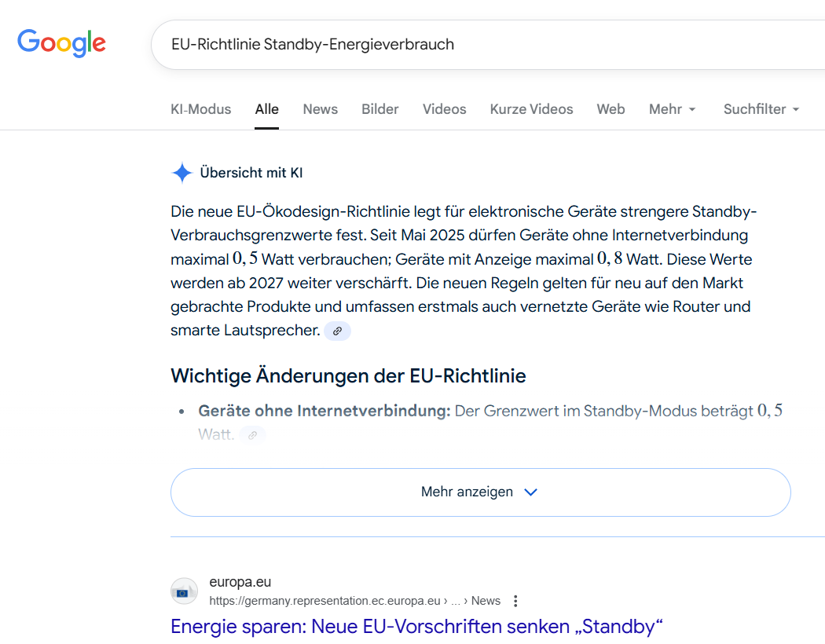
Task: Click the AI overview sparkle icon
Action: [x=182, y=173]
